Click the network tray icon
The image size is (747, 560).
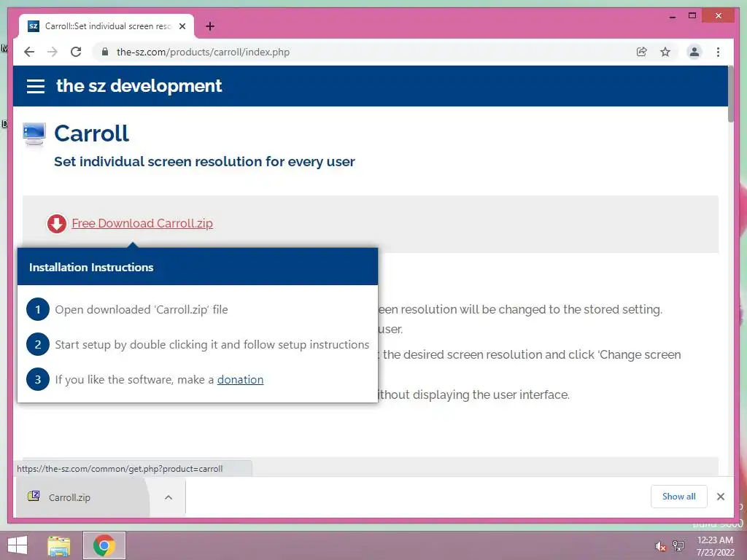click(x=678, y=546)
